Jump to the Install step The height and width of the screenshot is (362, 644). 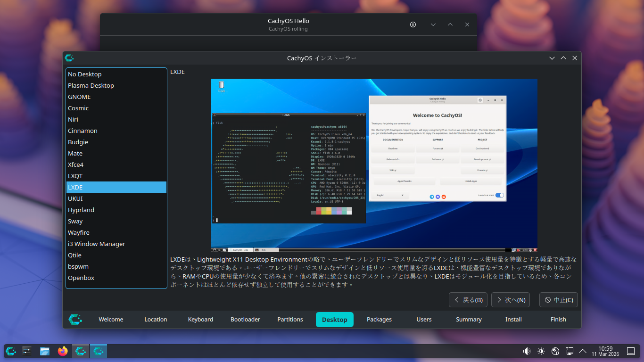coord(513,319)
